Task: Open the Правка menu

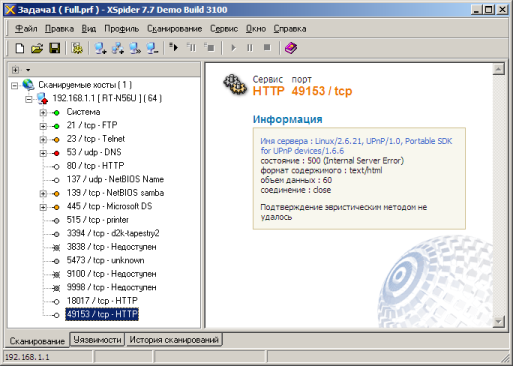Action: (59, 29)
